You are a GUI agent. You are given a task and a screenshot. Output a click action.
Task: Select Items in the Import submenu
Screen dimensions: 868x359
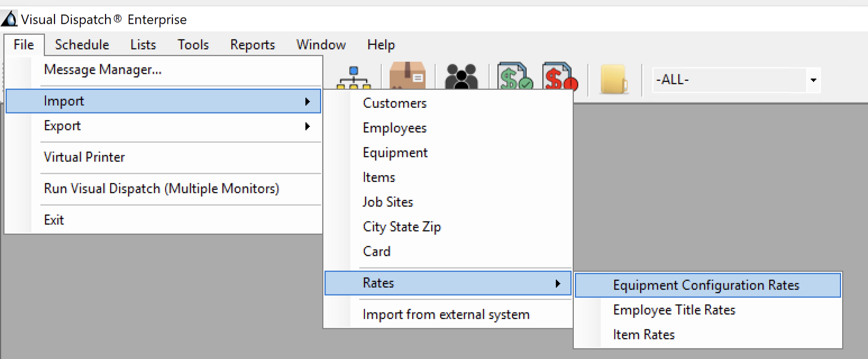click(x=448, y=178)
